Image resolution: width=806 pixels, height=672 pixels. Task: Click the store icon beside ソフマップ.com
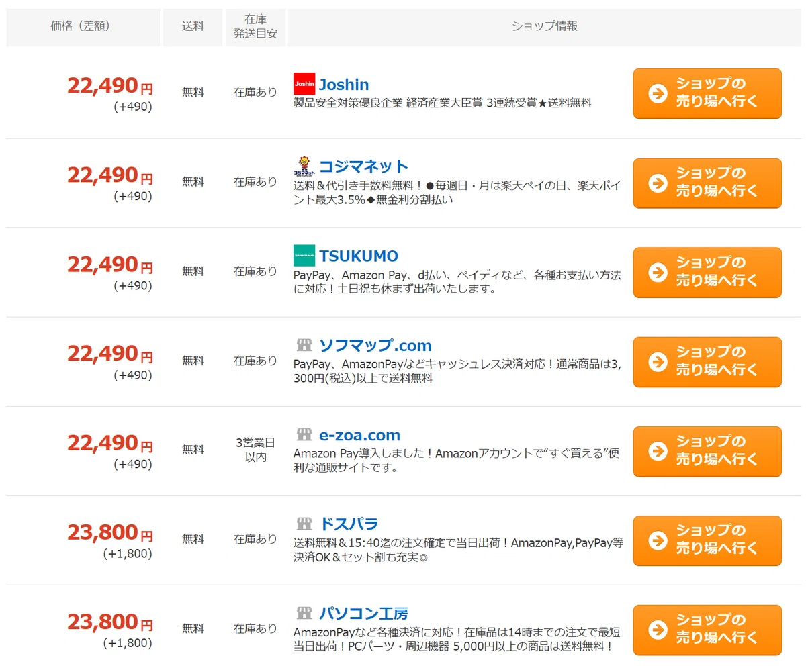[304, 346]
